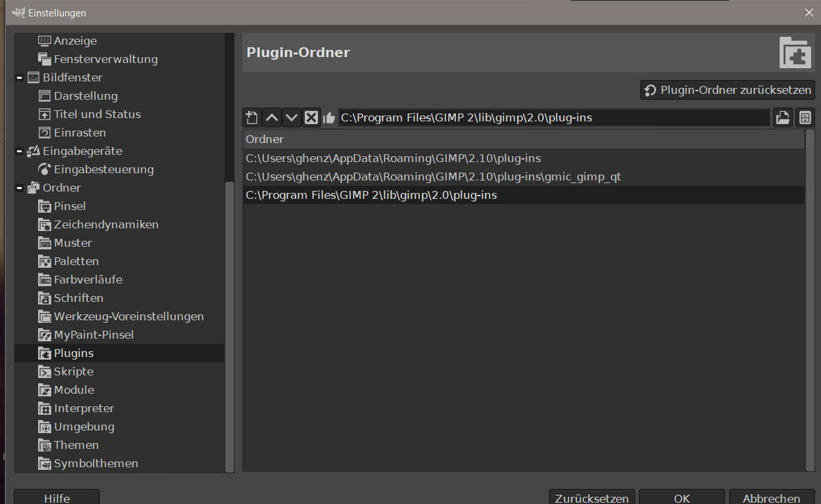Open Titel und Status page
Image resolution: width=821 pixels, height=504 pixels.
[x=97, y=114]
